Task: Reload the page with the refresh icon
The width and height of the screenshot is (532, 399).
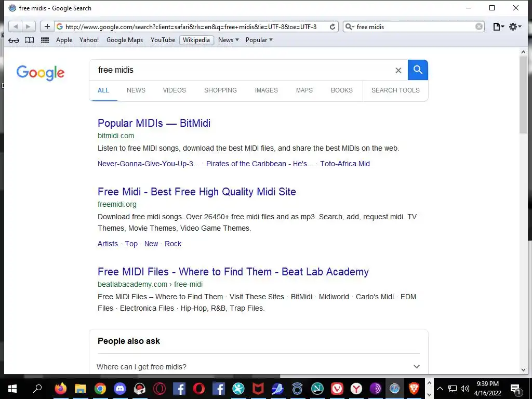Action: (332, 27)
